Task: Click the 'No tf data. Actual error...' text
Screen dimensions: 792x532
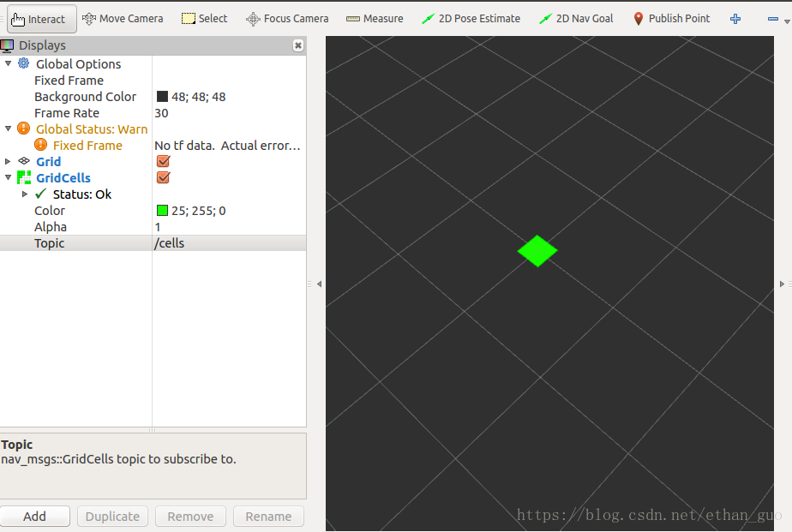Action: click(x=227, y=146)
